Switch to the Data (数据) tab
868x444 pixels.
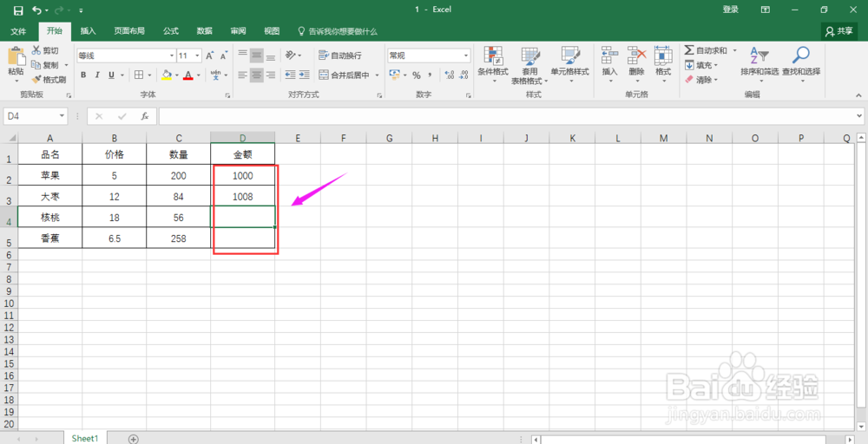pyautogui.click(x=204, y=31)
